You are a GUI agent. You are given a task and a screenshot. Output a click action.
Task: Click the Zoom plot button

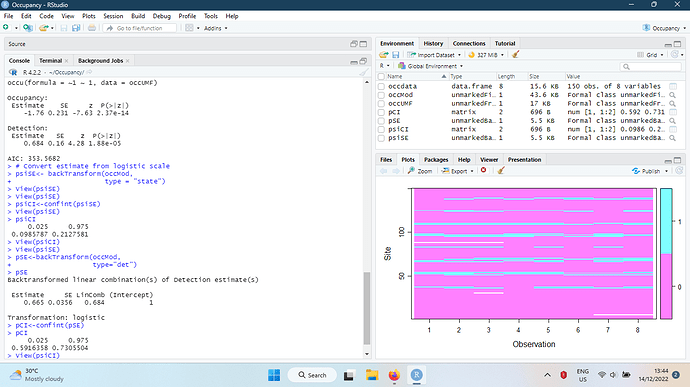(420, 171)
